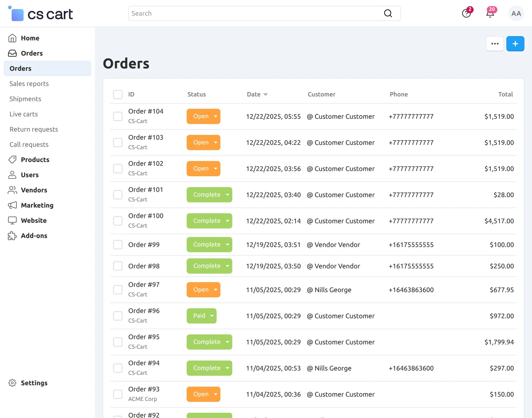Click the Users person icon

click(12, 175)
